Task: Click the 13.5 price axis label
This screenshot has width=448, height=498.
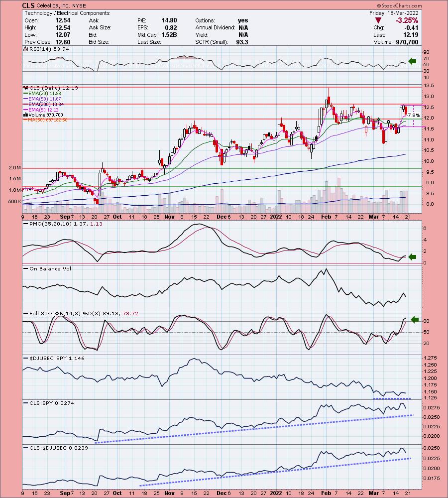Action: tap(429, 86)
